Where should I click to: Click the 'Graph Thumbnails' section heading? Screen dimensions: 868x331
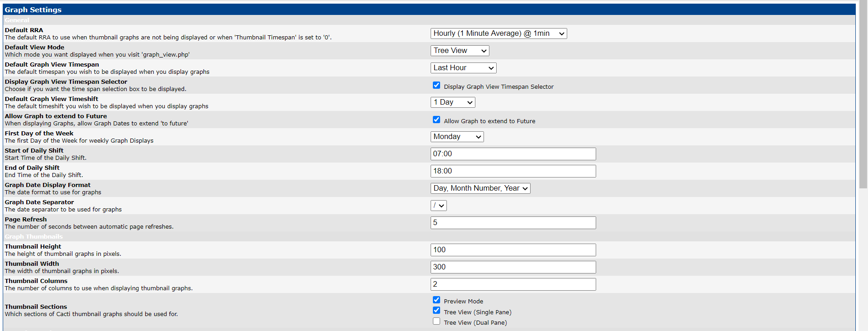point(34,236)
